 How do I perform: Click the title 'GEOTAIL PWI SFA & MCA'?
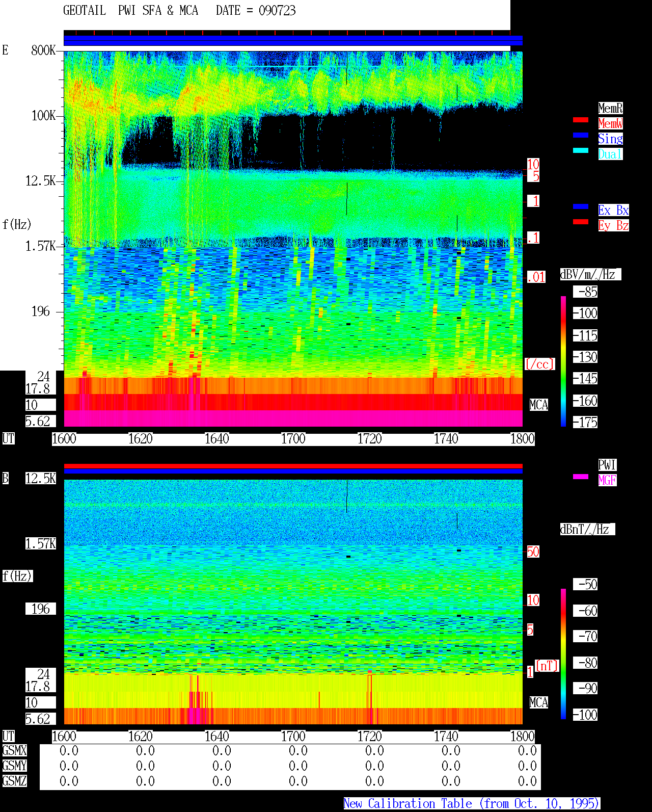(130, 11)
